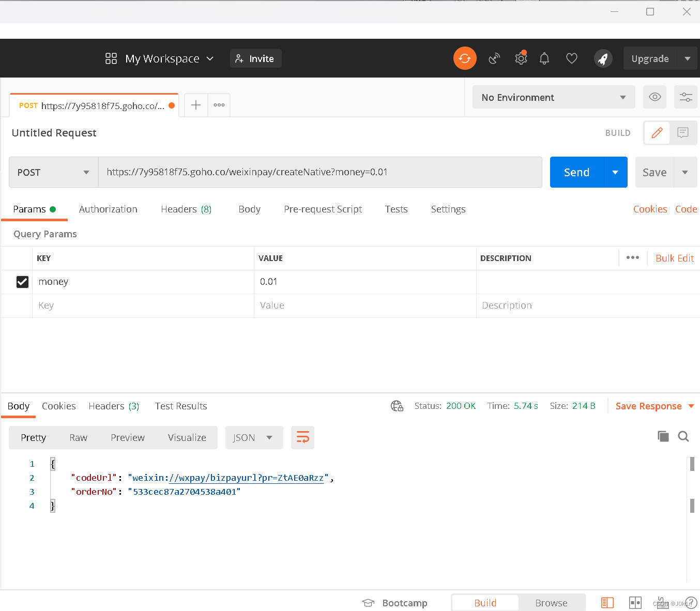Click the workspace grid icon

pos(111,58)
